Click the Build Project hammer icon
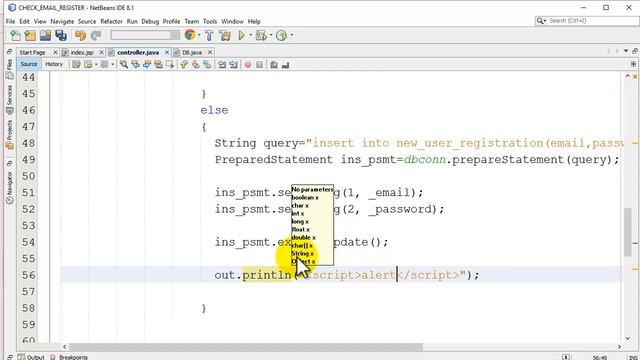The height and width of the screenshot is (360, 640). (x=209, y=36)
